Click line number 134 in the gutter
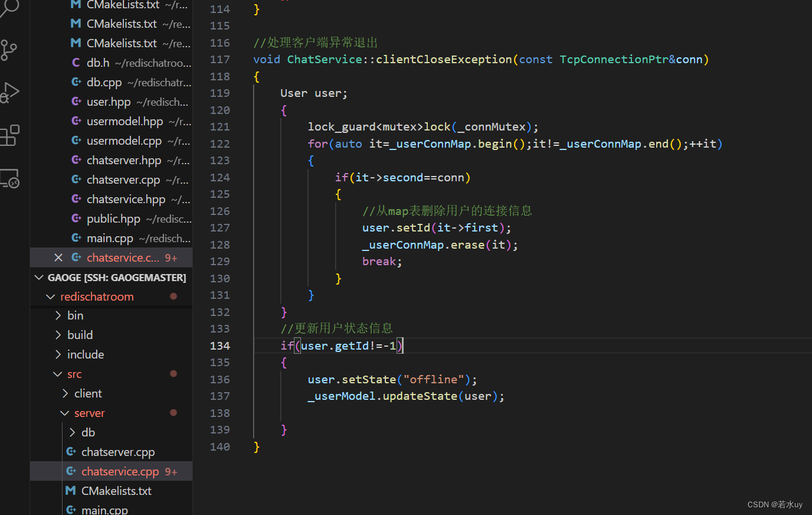 (x=220, y=345)
